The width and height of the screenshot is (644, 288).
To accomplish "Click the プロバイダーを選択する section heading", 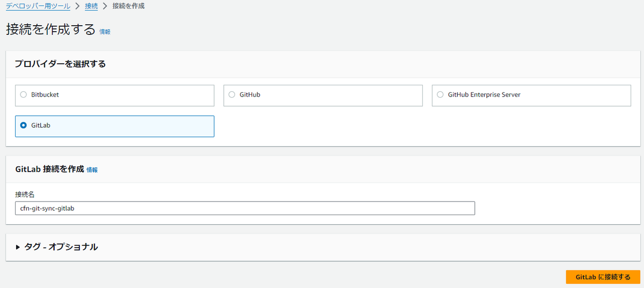I will pyautogui.click(x=60, y=64).
